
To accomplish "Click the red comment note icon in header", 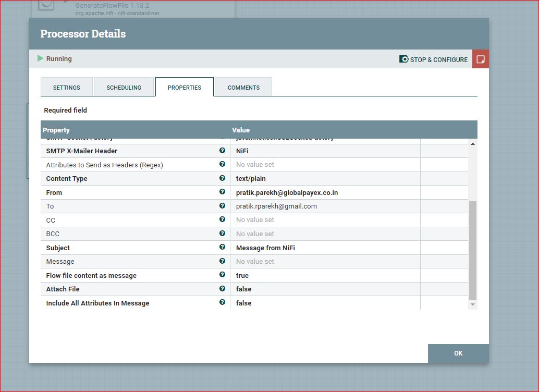I will [x=480, y=58].
